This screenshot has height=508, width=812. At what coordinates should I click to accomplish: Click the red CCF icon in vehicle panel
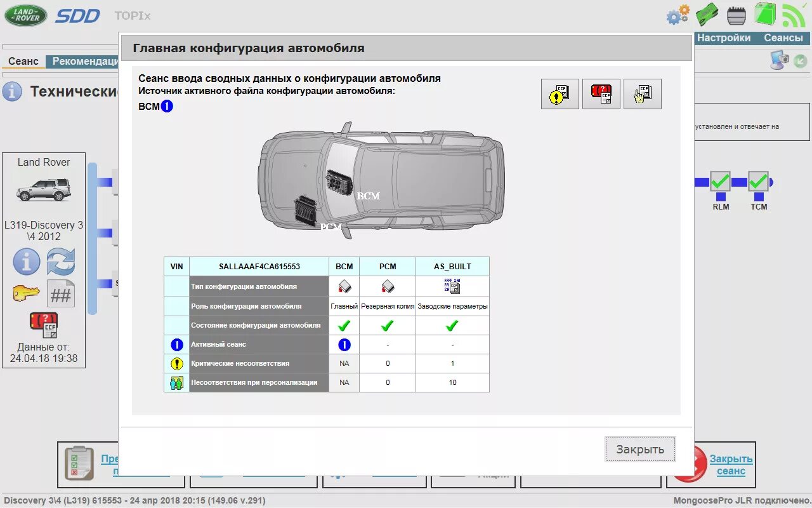point(44,324)
